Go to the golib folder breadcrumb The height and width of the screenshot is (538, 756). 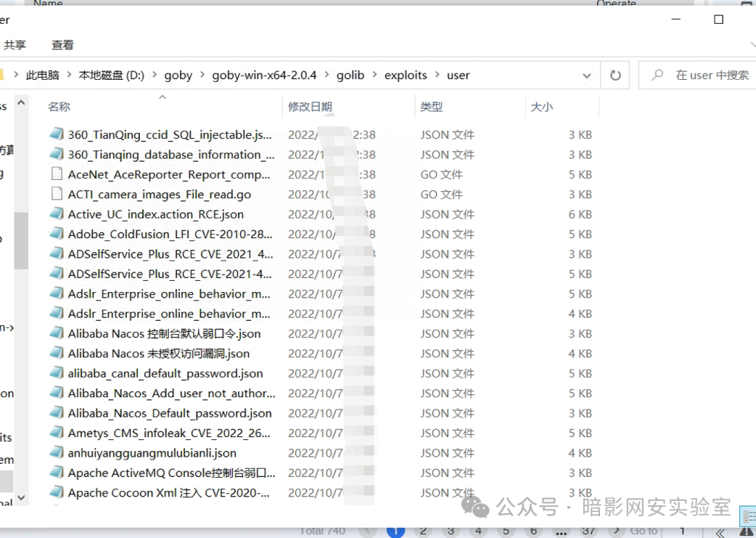coord(350,75)
